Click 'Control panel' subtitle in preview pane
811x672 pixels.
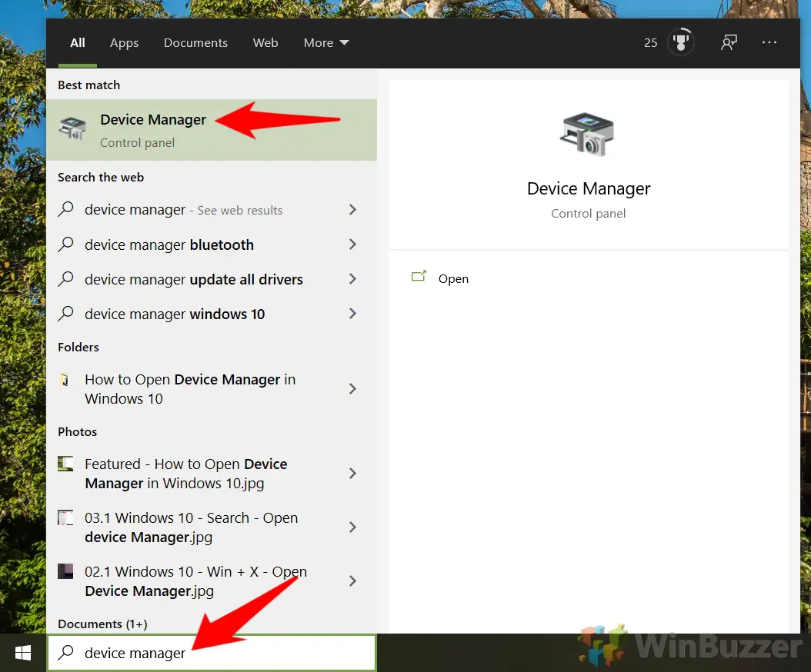[588, 214]
